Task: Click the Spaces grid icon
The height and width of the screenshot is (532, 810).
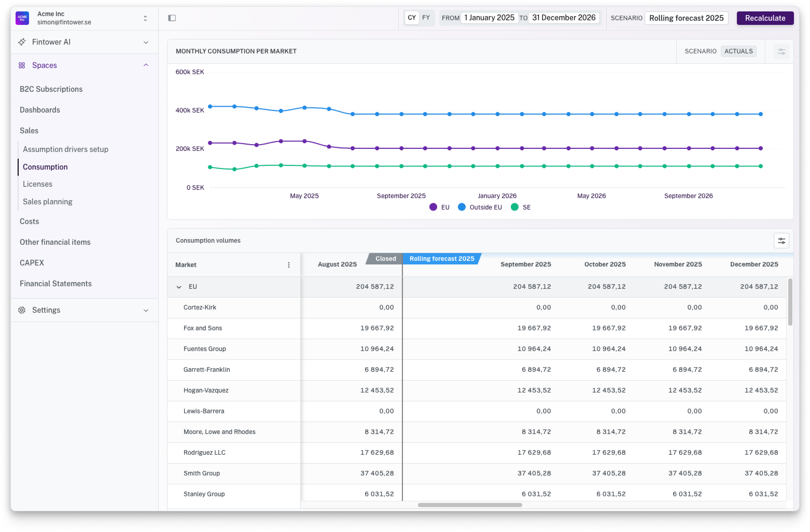Action: 22,65
